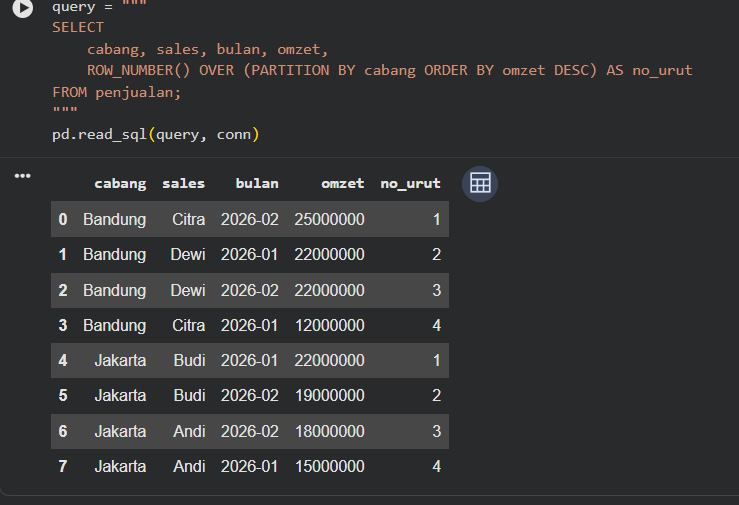Select Andi in the row indexed 7
The image size is (739, 505).
click(189, 466)
